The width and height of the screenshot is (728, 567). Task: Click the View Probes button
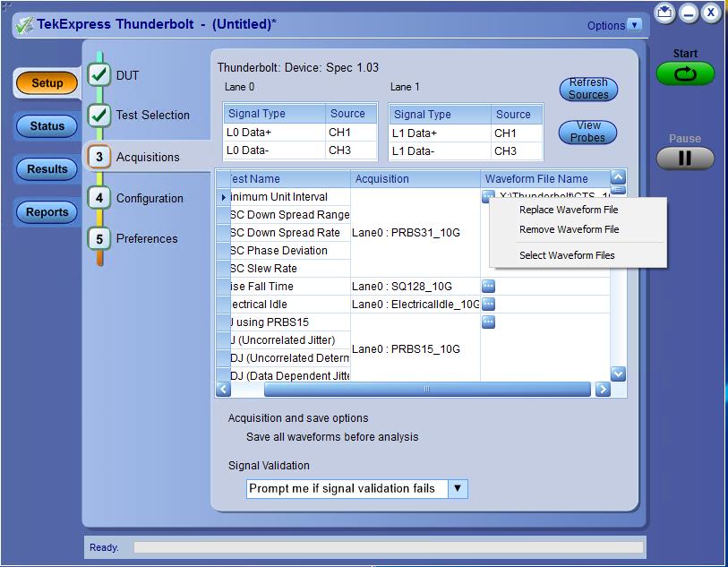point(588,132)
